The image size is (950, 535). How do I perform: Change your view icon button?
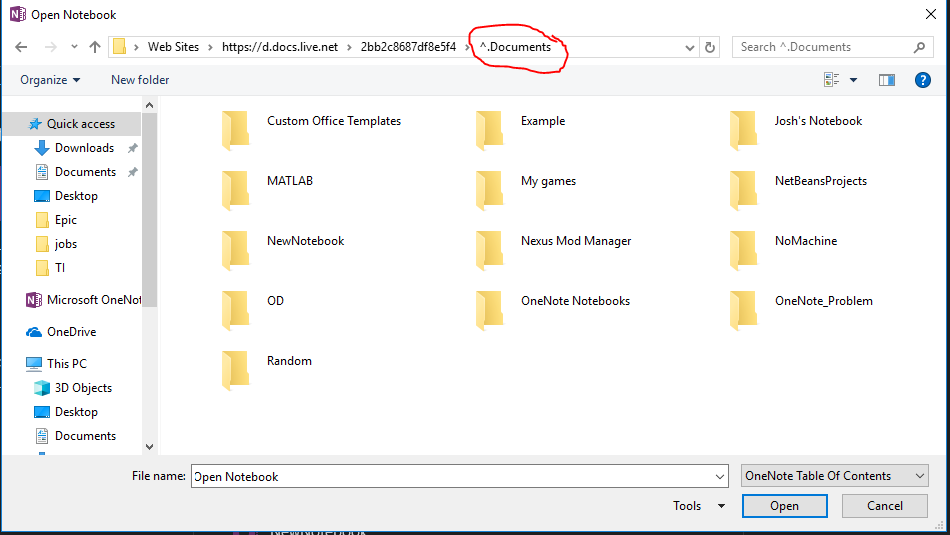point(831,80)
